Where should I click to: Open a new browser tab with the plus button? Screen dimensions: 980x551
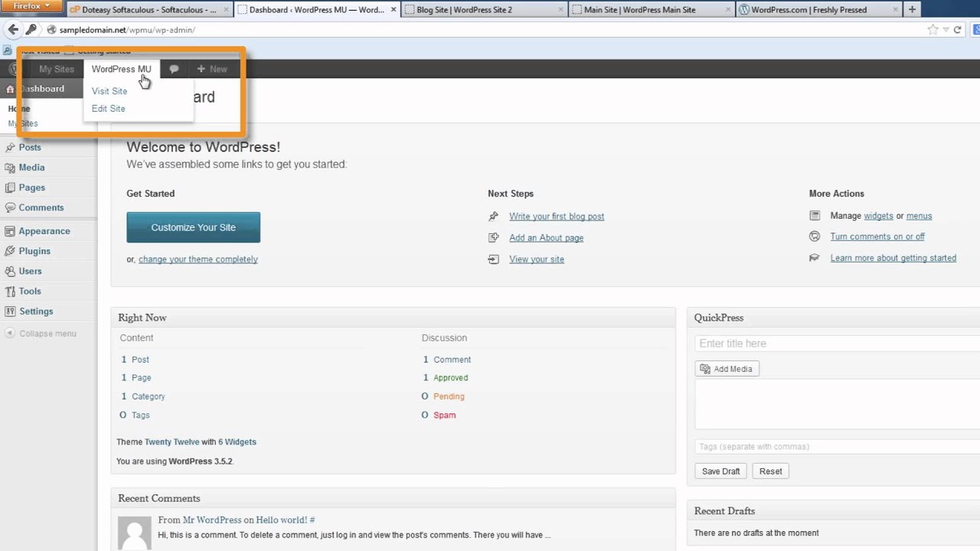tap(912, 9)
